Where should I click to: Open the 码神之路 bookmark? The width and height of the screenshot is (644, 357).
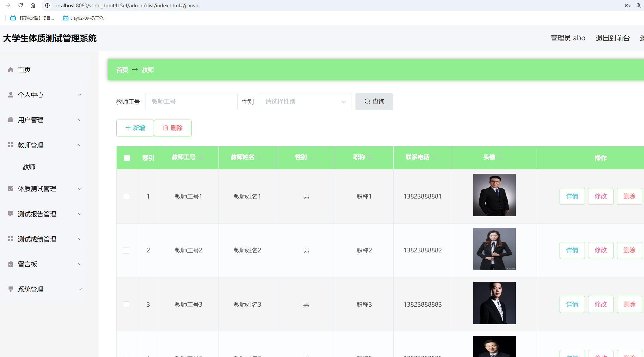[x=32, y=18]
